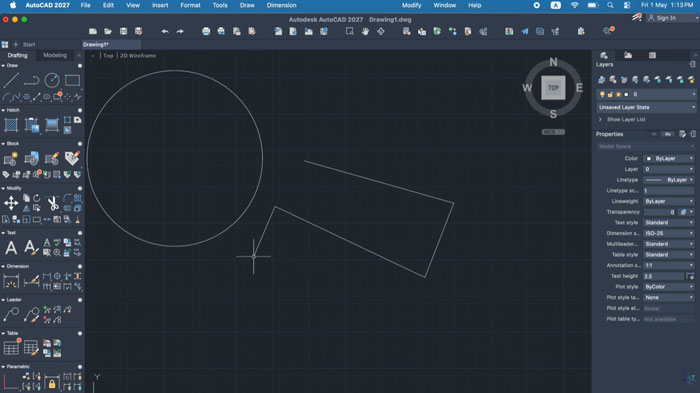Open the Lineweight ByLayer dropdown

coord(669,201)
